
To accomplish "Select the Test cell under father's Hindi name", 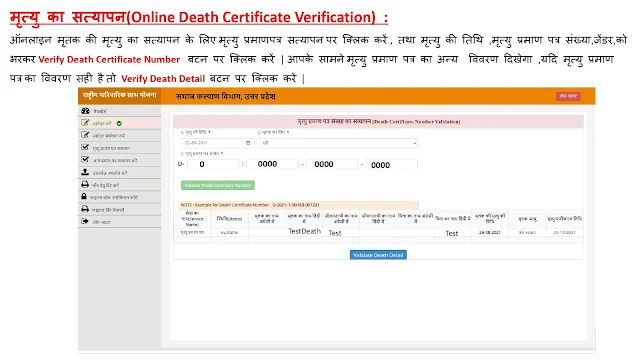I will tap(452, 233).
